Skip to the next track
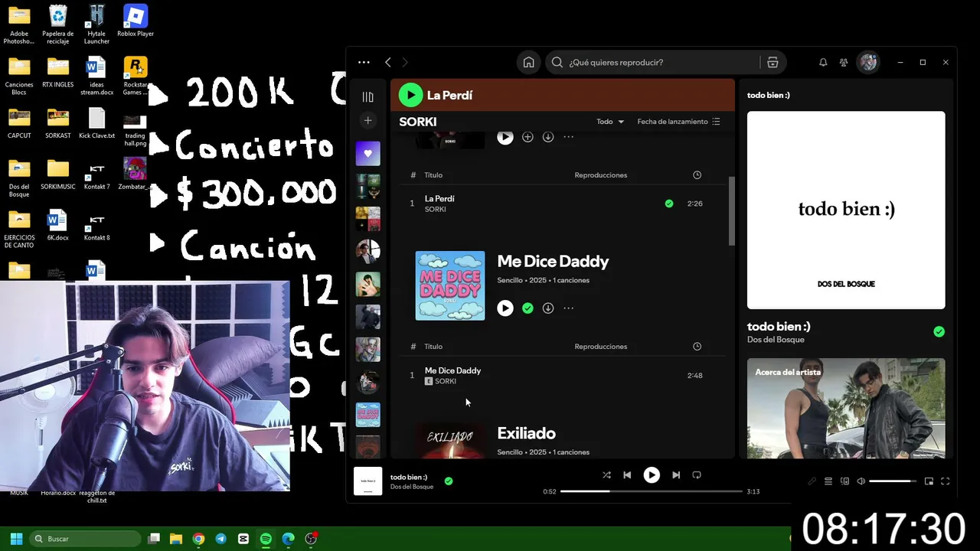Screen dimensions: 980x551 676,475
